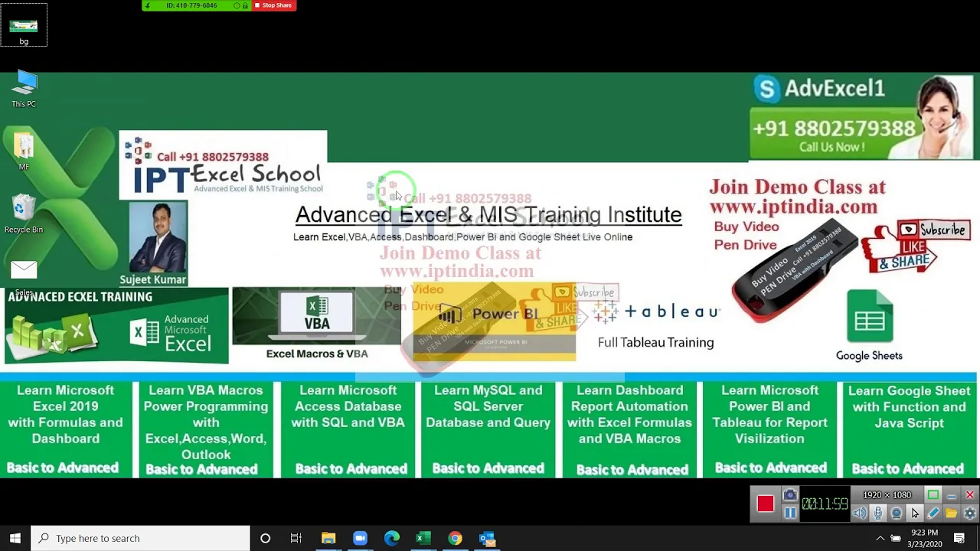Open recorder settings gear
The image size is (980, 551).
tap(970, 514)
